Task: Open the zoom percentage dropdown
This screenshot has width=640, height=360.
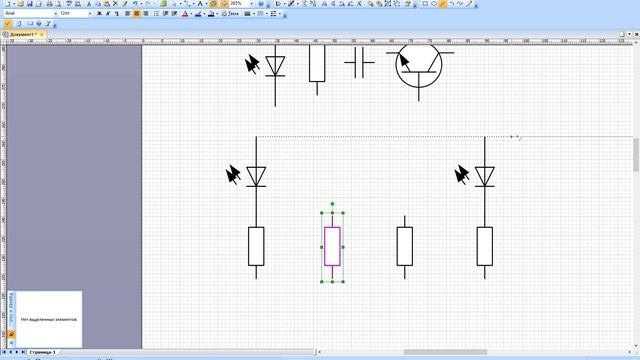Action: pos(251,4)
